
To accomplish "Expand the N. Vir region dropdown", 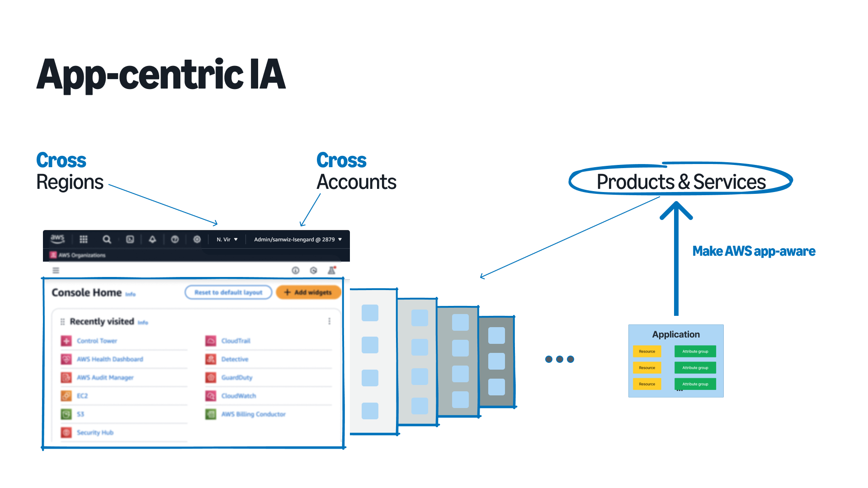I will (x=227, y=239).
